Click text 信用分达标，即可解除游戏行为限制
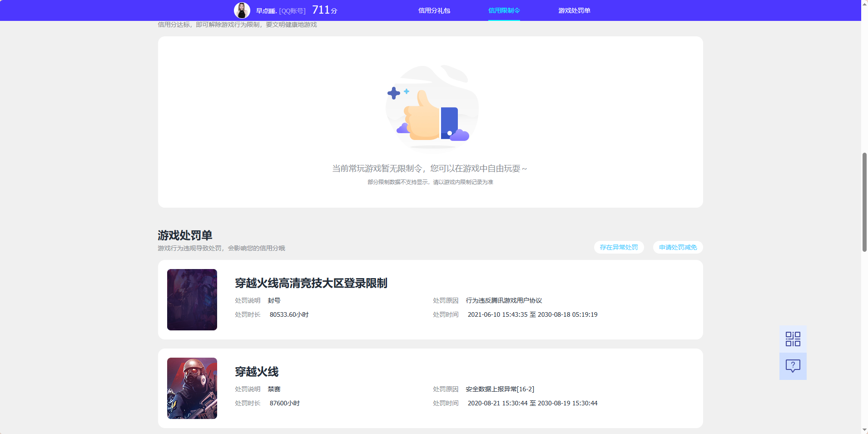Image resolution: width=868 pixels, height=434 pixels. click(208, 25)
